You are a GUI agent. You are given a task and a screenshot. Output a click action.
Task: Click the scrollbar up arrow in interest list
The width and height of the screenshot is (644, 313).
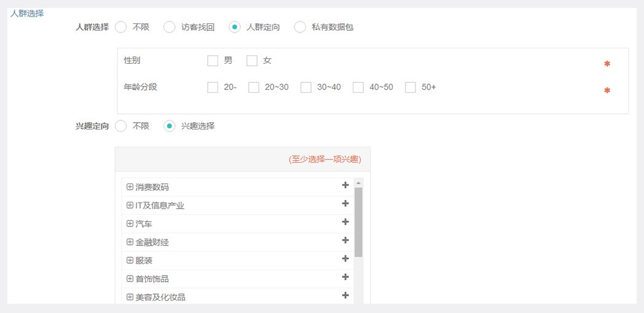(358, 182)
